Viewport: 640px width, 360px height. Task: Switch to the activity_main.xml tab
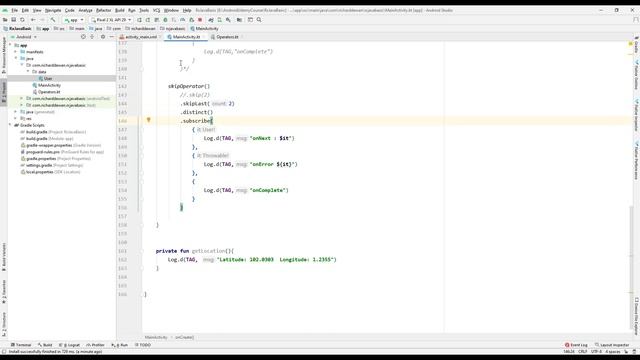coord(139,37)
